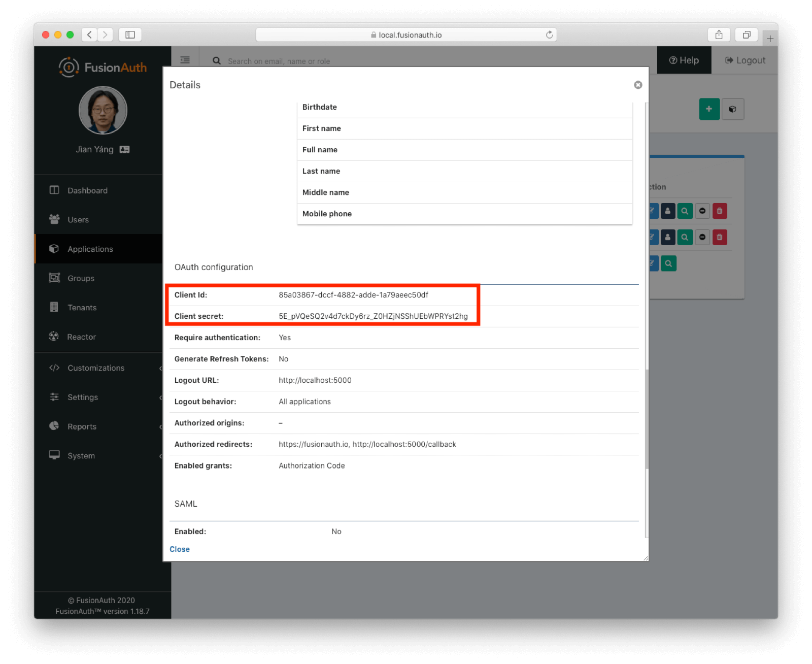Click the Safari forward button
The width and height of the screenshot is (812, 664).
coord(105,35)
